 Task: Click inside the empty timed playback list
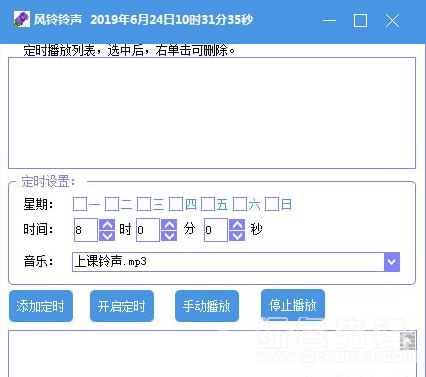212,113
